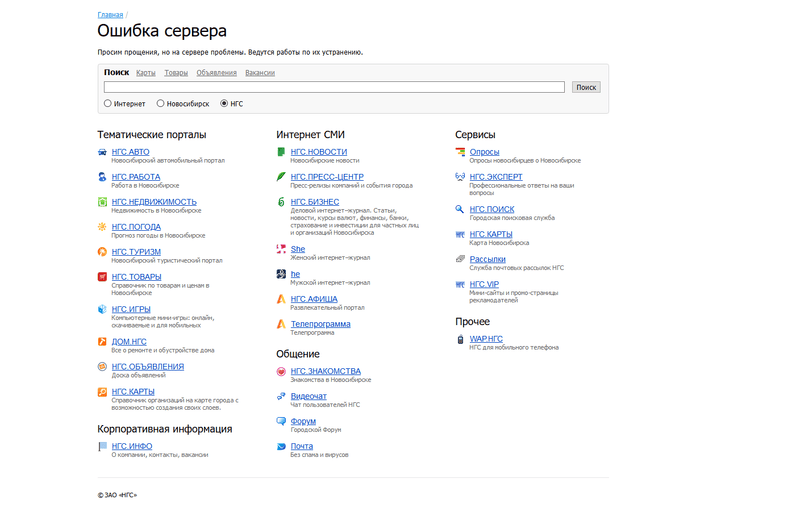Follow the Главная breadcrumb link
This screenshot has height=507, width=800.
click(x=110, y=15)
